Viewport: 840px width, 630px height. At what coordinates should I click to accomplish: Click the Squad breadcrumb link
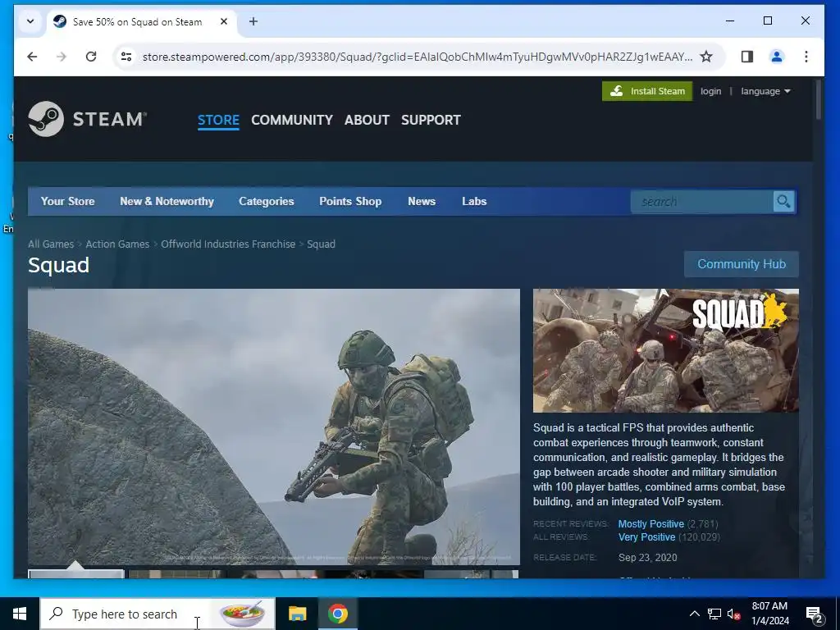[321, 244]
